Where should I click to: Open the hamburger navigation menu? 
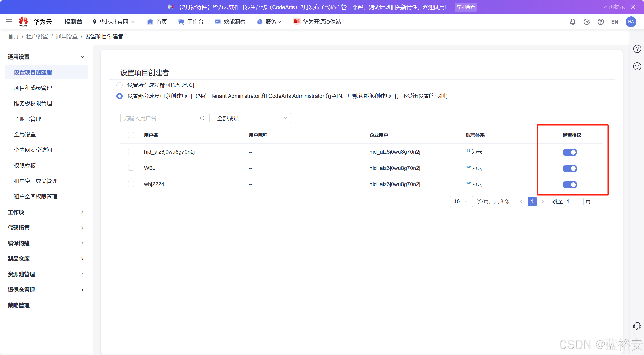[9, 22]
